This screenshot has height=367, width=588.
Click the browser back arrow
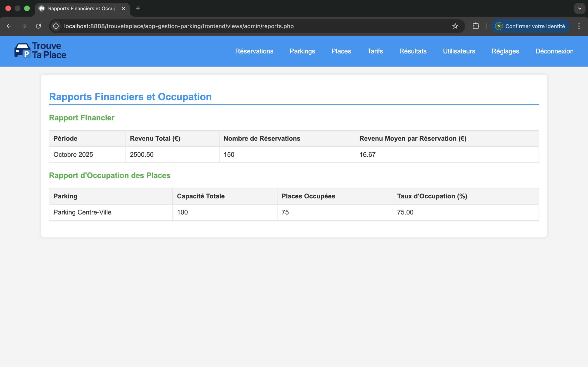pos(9,26)
